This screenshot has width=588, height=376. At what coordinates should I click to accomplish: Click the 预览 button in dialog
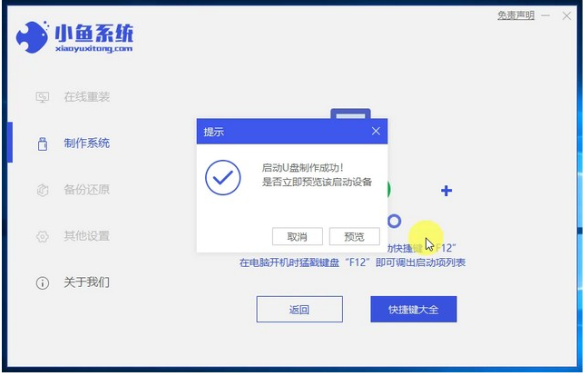(355, 236)
